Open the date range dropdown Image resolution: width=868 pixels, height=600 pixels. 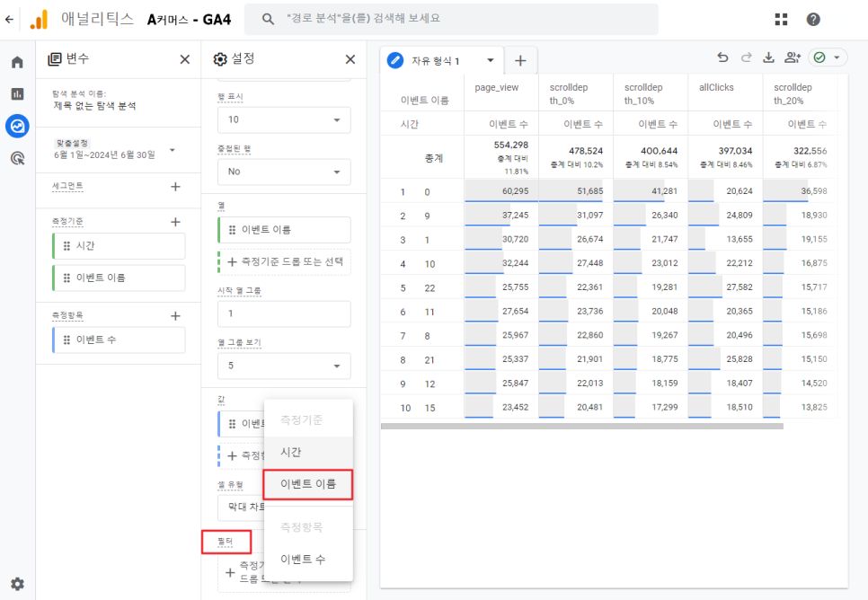pos(173,150)
